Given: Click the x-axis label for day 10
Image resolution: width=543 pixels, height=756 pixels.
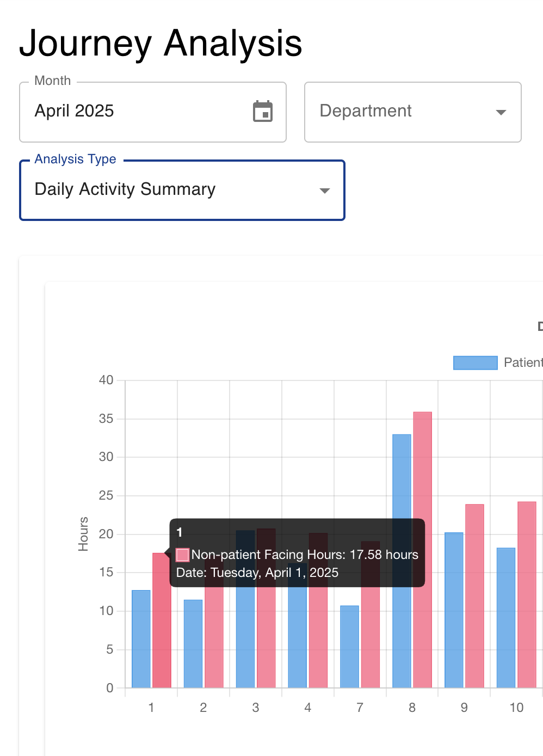Looking at the screenshot, I should [517, 707].
